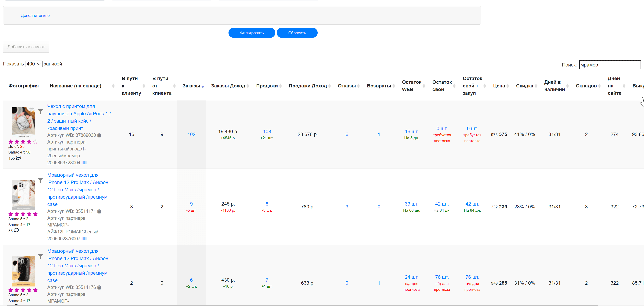The height and width of the screenshot is (306, 644).
Task: Expand the Дополнительно filter section
Action: coord(35,15)
